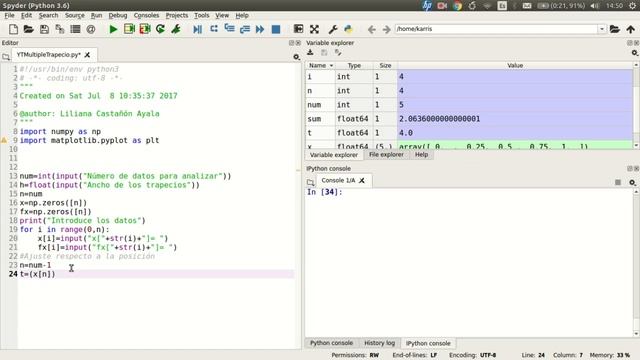Go forward with the right arrow icon
This screenshot has height=360, width=640.
tap(387, 29)
